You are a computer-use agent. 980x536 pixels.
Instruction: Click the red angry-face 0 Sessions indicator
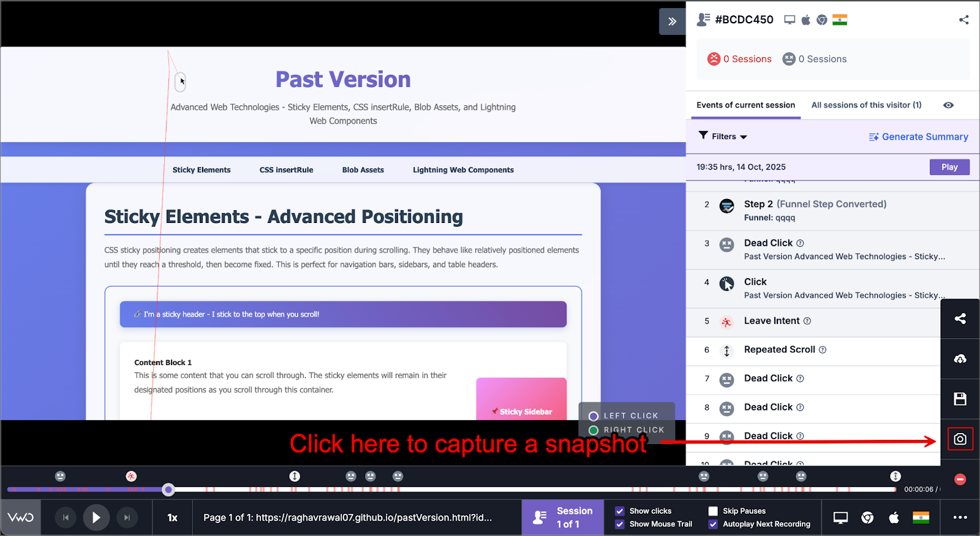(739, 59)
